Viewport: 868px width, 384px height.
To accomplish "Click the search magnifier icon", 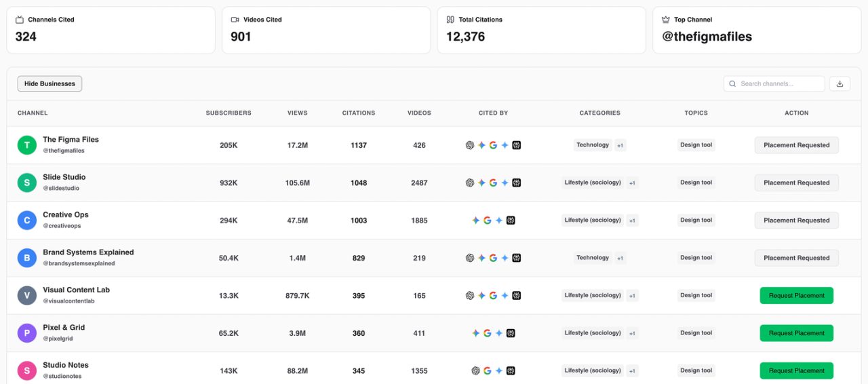I will click(x=732, y=84).
